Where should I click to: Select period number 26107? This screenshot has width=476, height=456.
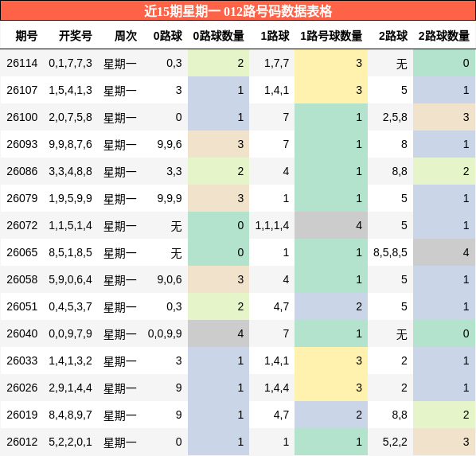tap(21, 90)
